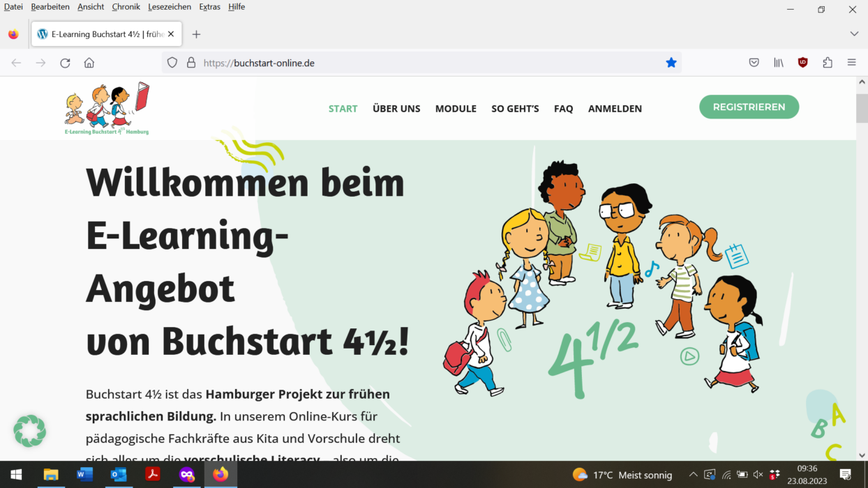Viewport: 868px width, 488px height.
Task: Open the notification center icon
Action: pos(845,475)
